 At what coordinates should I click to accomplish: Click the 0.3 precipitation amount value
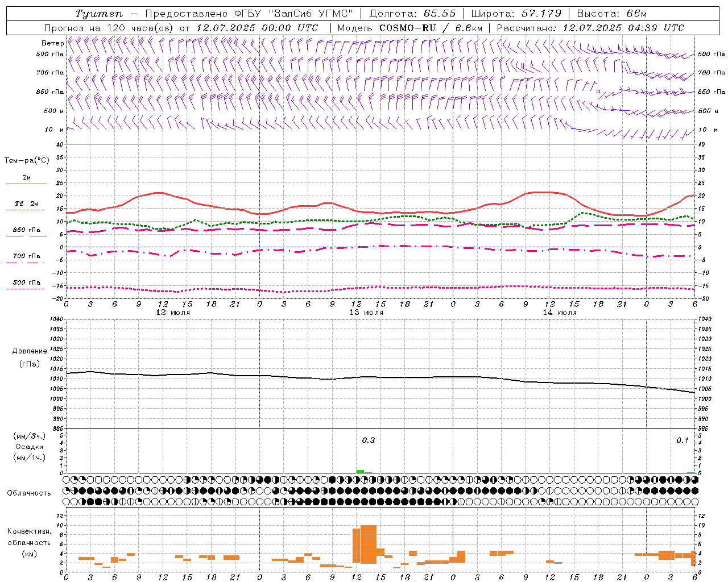pyautogui.click(x=369, y=440)
